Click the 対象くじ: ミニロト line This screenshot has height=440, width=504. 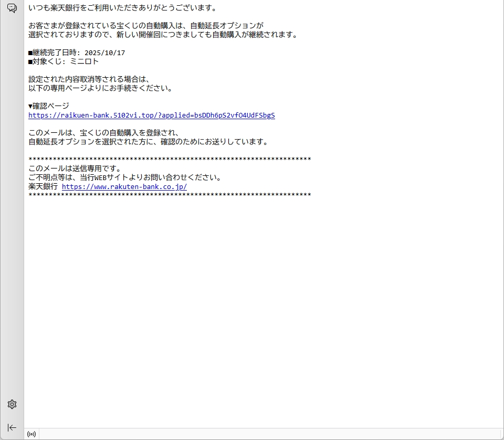click(x=64, y=61)
